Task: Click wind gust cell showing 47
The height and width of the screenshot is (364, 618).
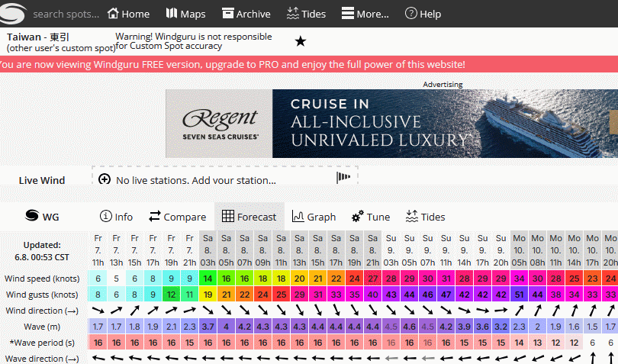Action: pos(446,295)
